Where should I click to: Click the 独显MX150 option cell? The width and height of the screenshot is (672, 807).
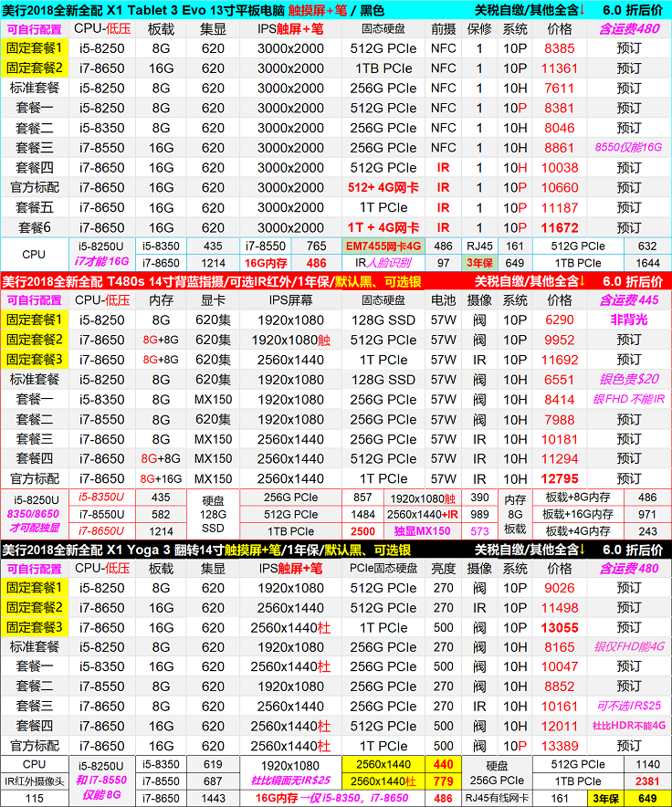(x=422, y=531)
